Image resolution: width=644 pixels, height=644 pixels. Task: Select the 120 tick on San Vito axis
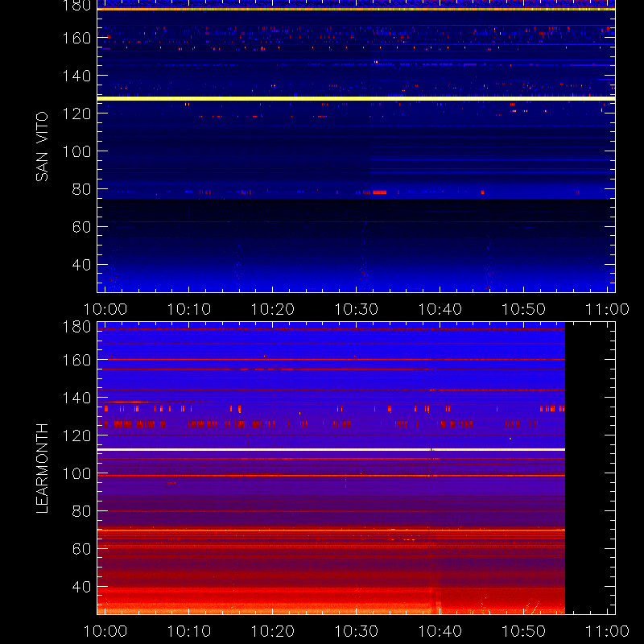click(76, 114)
